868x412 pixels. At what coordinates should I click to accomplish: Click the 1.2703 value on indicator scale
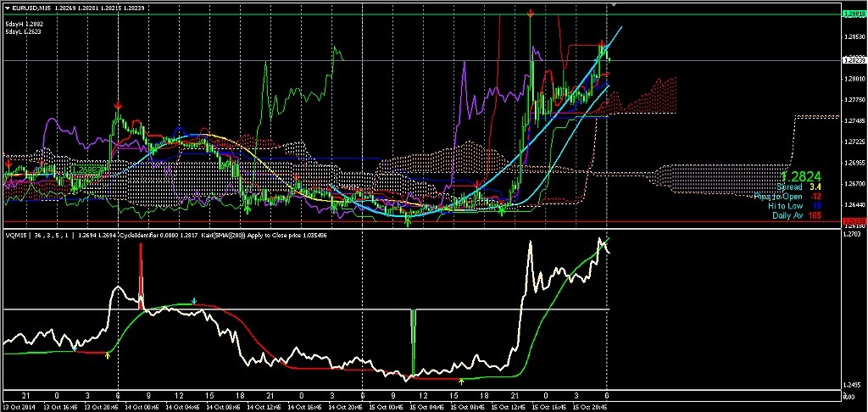(x=852, y=236)
